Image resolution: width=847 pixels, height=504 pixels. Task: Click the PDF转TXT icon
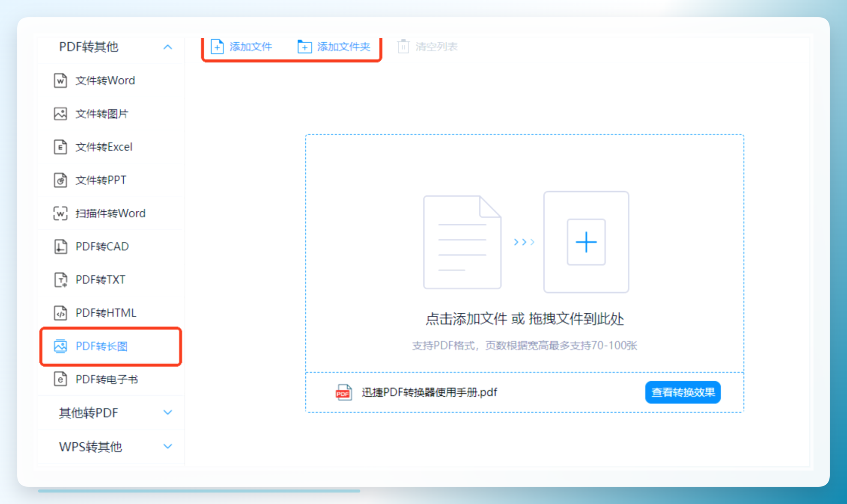(x=60, y=280)
